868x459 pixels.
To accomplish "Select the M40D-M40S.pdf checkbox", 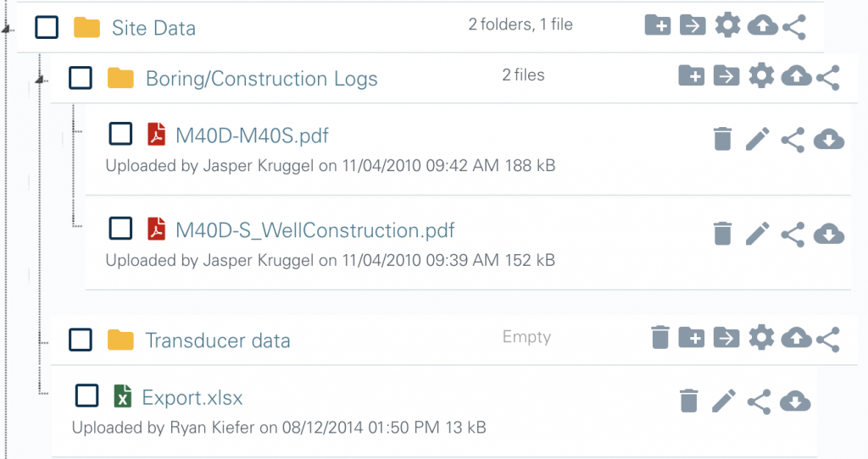I will (120, 134).
